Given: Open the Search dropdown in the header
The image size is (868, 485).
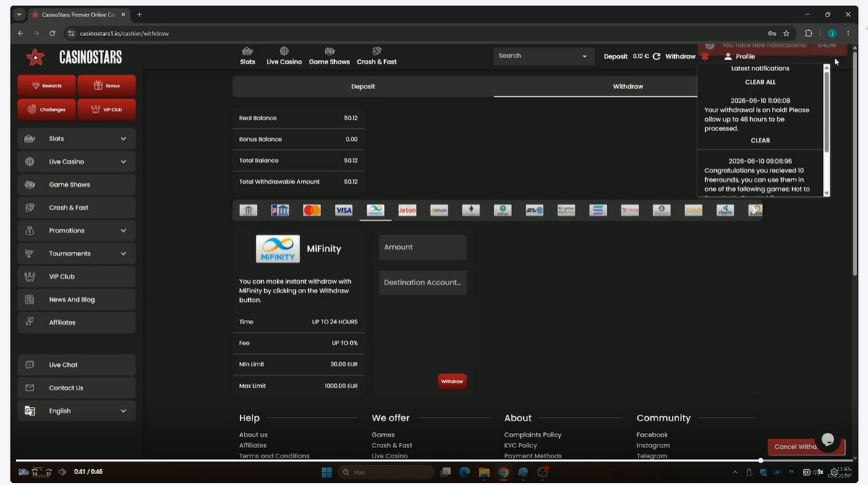Looking at the screenshot, I should click(543, 56).
